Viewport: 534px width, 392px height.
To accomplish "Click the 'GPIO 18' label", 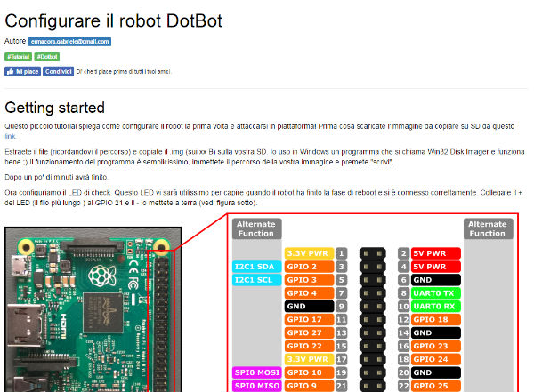I will coord(436,319).
